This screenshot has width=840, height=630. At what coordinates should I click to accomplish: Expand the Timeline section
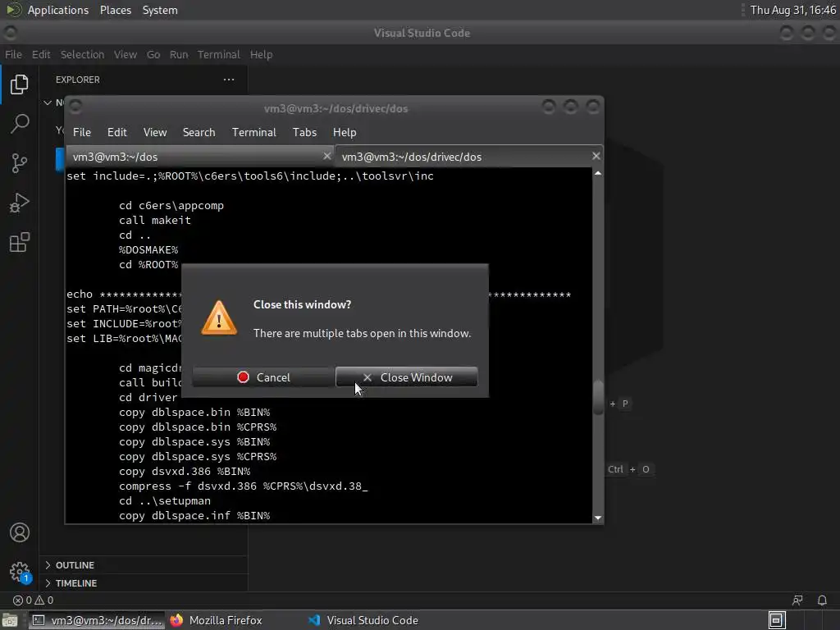pos(144,583)
